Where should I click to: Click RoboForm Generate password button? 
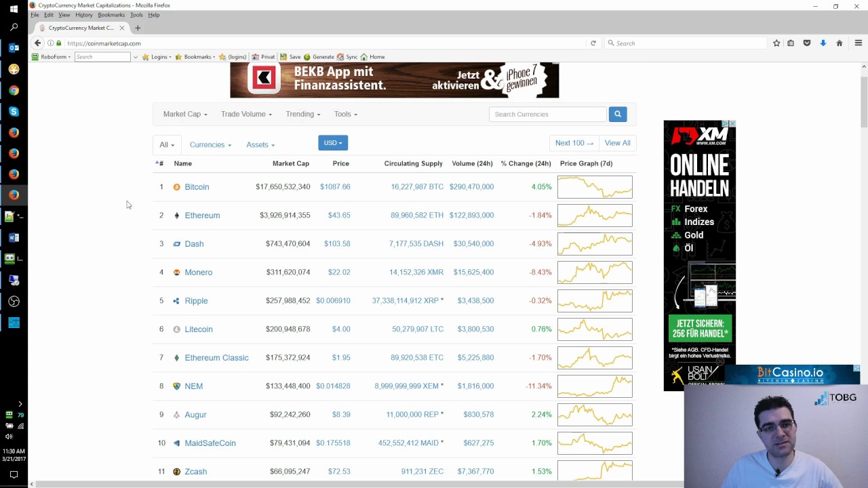click(319, 57)
